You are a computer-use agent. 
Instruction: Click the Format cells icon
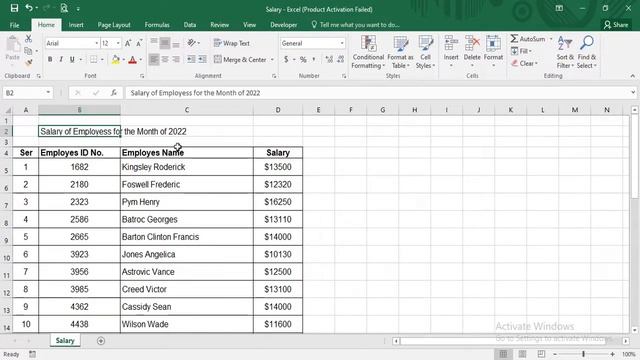coord(493,43)
